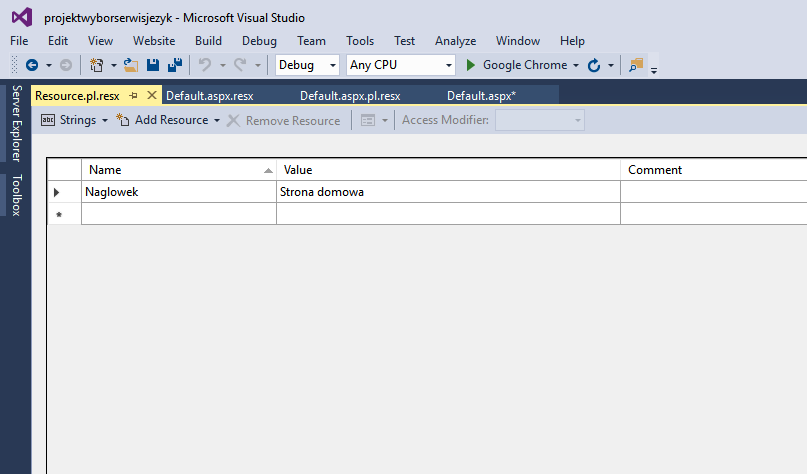Click the Strings resource type button
This screenshot has width=807, height=474.
tap(69, 120)
